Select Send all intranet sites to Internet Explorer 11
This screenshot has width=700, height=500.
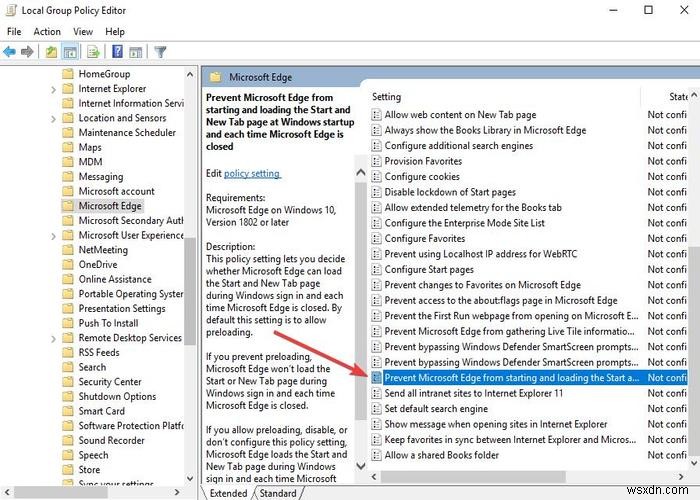click(x=474, y=393)
